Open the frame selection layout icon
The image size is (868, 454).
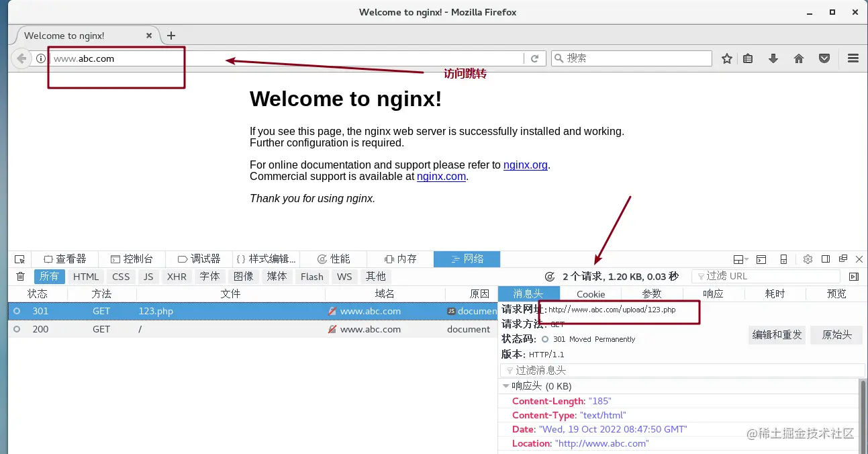coord(740,259)
